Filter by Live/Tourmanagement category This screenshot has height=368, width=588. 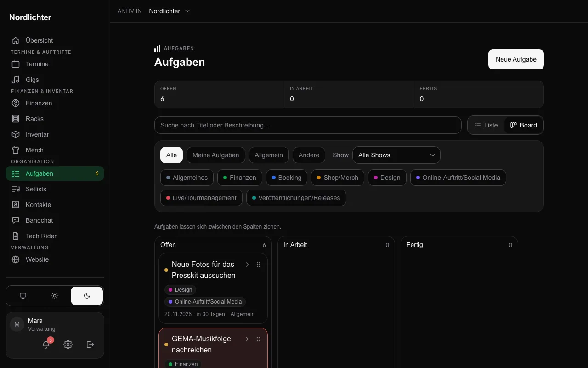click(201, 198)
